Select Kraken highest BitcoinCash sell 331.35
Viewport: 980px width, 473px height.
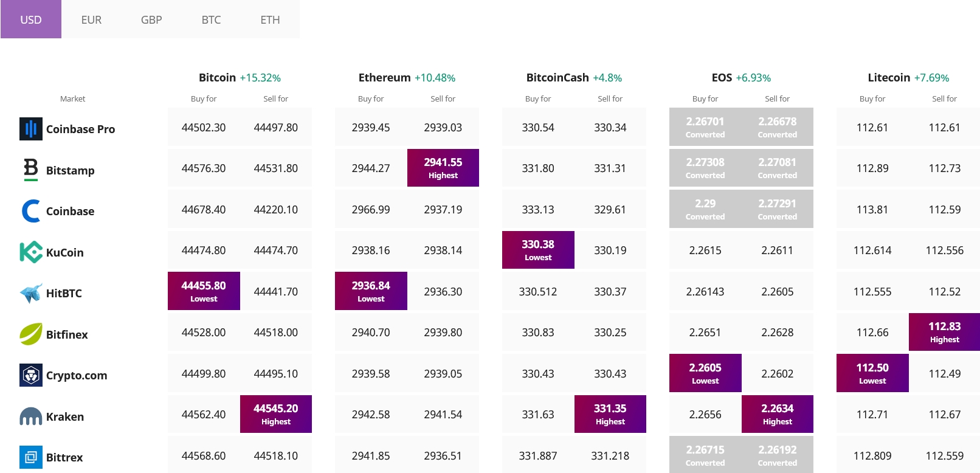coord(610,414)
